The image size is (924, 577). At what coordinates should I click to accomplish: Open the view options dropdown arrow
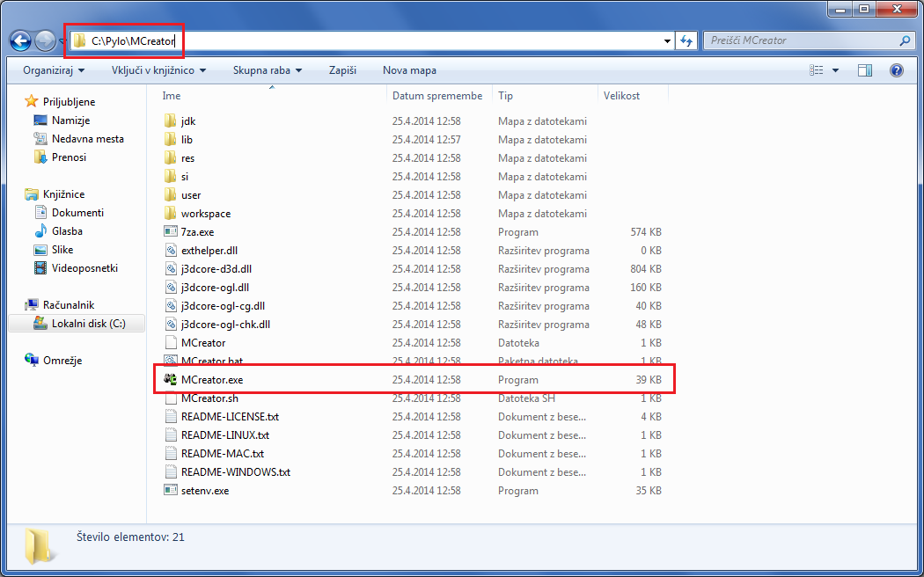tap(835, 70)
